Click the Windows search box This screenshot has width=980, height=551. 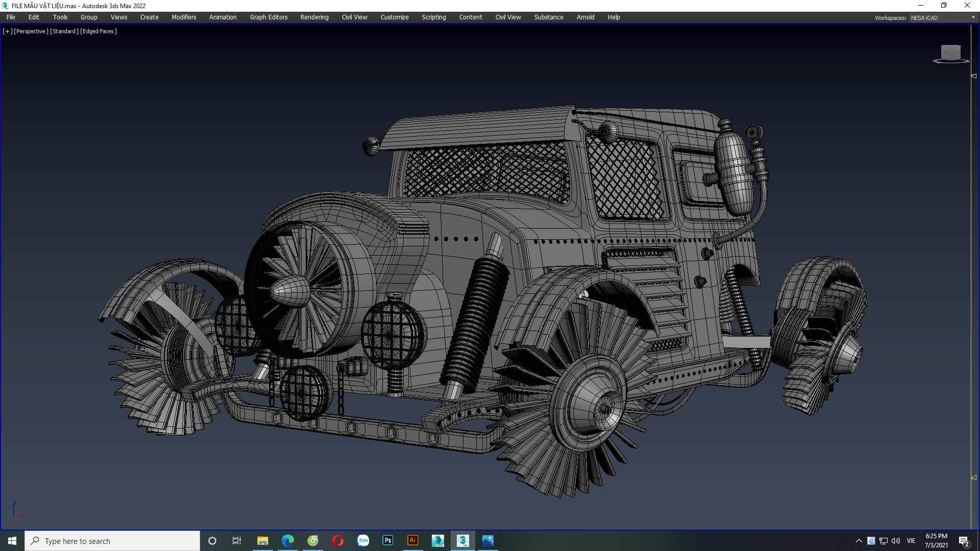[112, 541]
